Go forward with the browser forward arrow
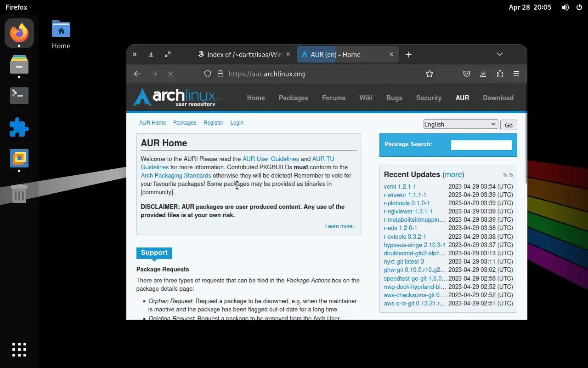 coord(154,74)
